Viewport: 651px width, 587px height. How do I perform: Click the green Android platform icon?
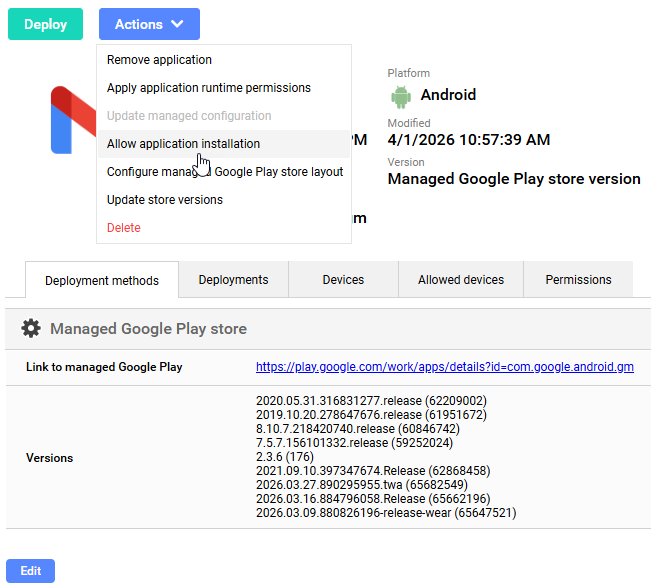click(x=401, y=97)
